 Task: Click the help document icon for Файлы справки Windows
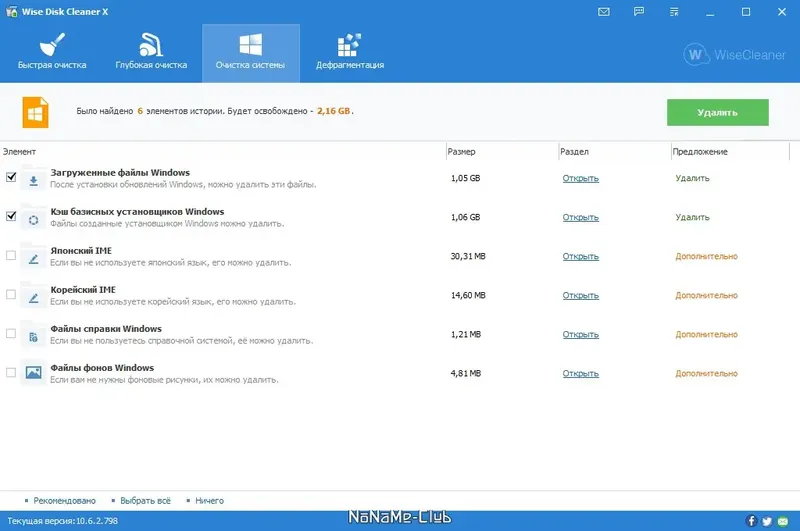[33, 337]
